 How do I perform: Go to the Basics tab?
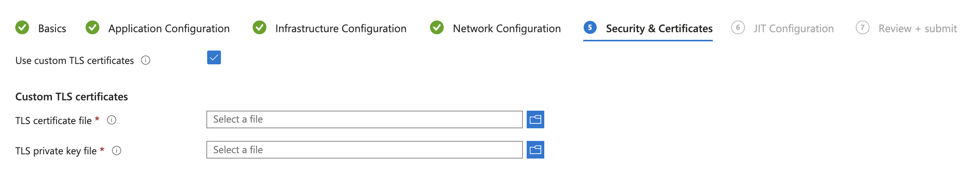click(52, 28)
